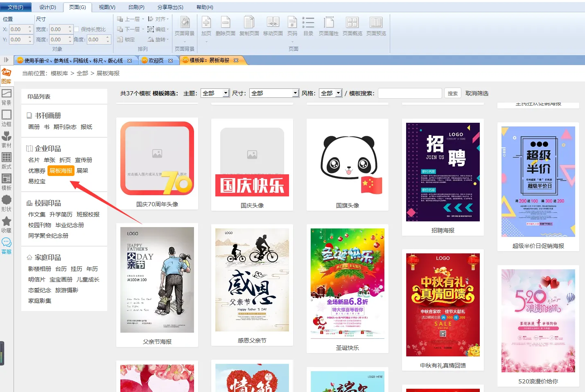Select the 背景 background sidebar icon

7,97
